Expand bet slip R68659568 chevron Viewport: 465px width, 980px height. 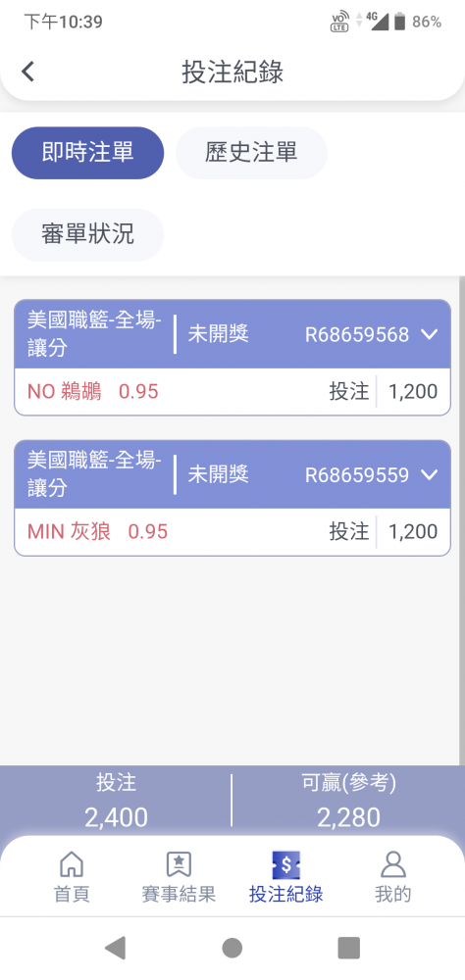coord(430,334)
